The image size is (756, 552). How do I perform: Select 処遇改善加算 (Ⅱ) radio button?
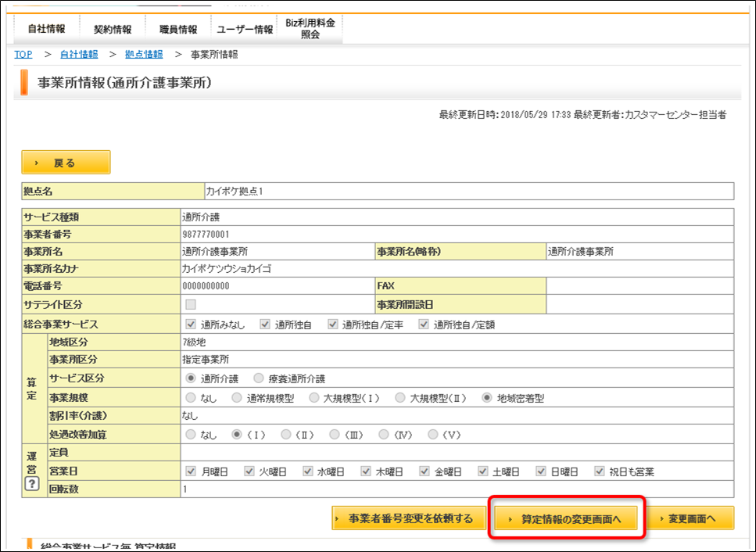point(286,435)
